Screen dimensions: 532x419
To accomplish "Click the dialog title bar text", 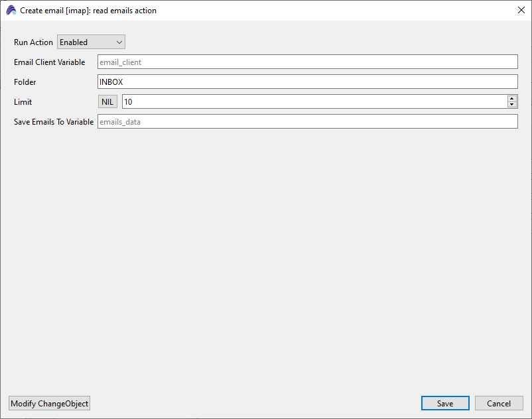I will (88, 11).
